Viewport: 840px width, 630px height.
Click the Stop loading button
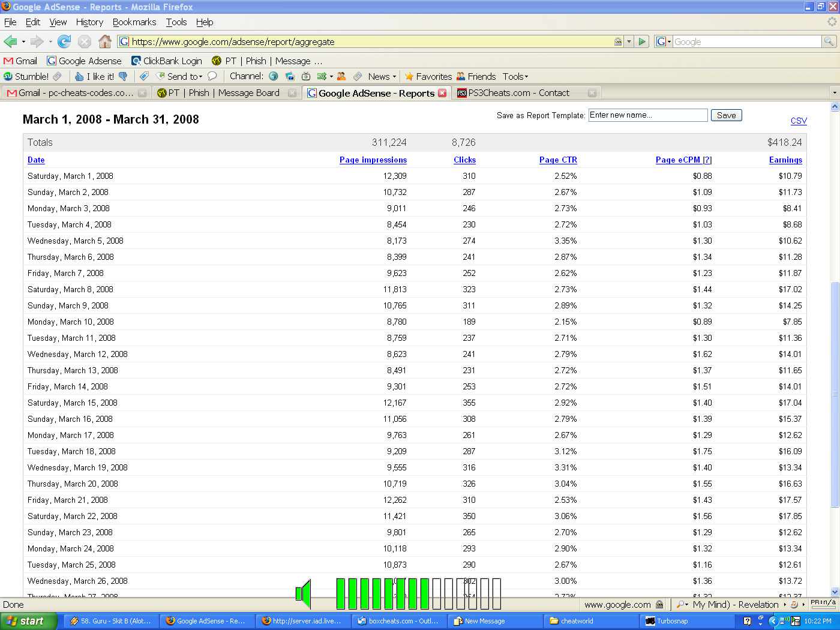[x=85, y=41]
